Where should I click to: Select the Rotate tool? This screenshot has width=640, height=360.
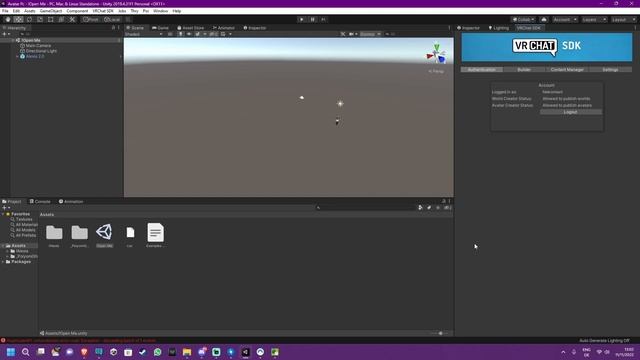pyautogui.click(x=29, y=19)
